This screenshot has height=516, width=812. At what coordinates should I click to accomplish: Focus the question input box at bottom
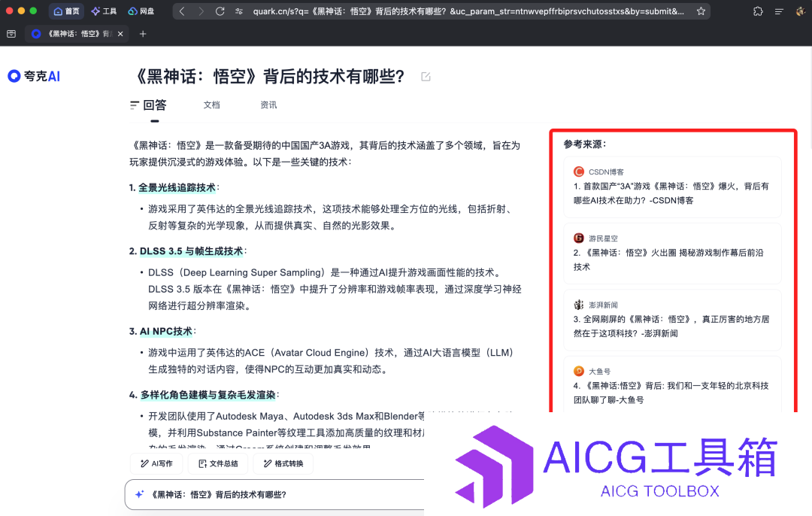point(274,495)
